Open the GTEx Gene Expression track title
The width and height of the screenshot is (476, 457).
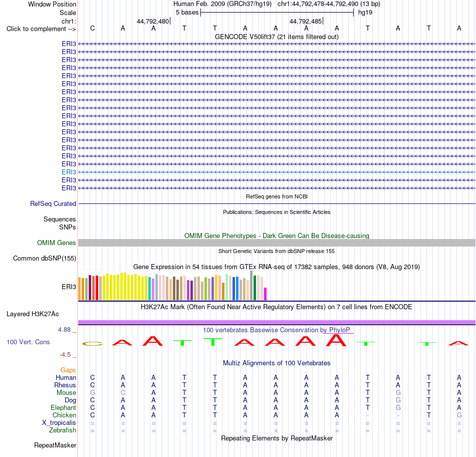tap(277, 267)
